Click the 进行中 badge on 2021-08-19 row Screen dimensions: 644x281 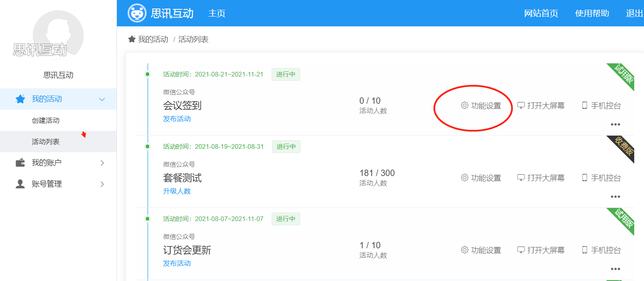[286, 147]
